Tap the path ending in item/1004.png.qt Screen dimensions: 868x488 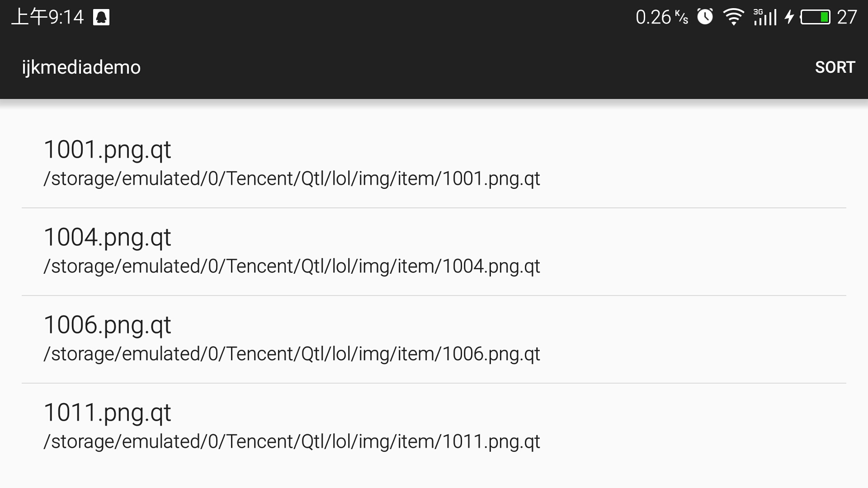292,267
